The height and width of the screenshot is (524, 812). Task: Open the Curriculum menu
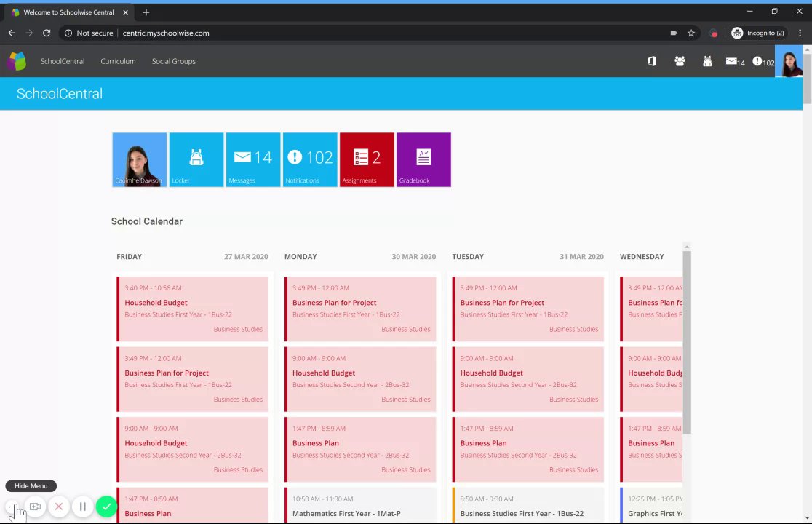pos(118,61)
